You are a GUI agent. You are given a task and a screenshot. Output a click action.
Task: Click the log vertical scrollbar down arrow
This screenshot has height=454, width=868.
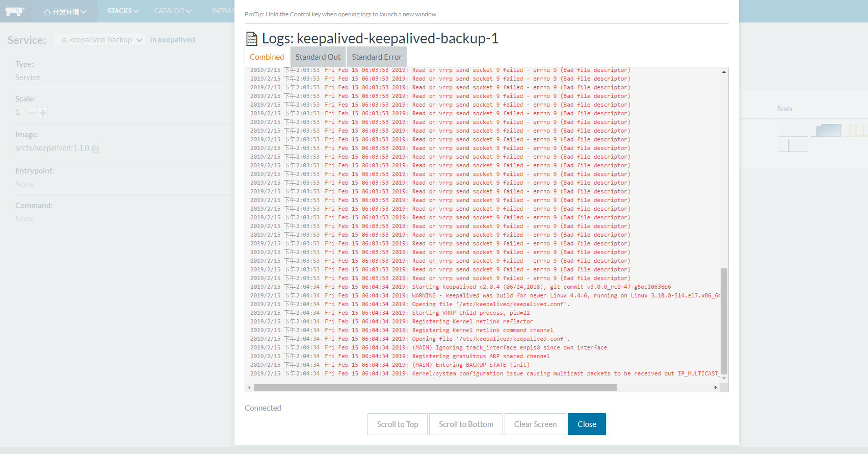pyautogui.click(x=724, y=379)
